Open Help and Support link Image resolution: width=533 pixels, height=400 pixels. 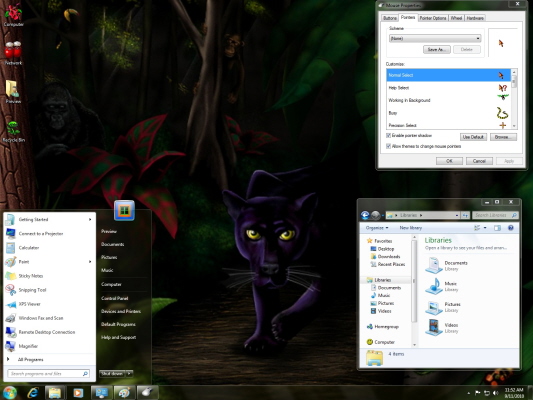119,337
